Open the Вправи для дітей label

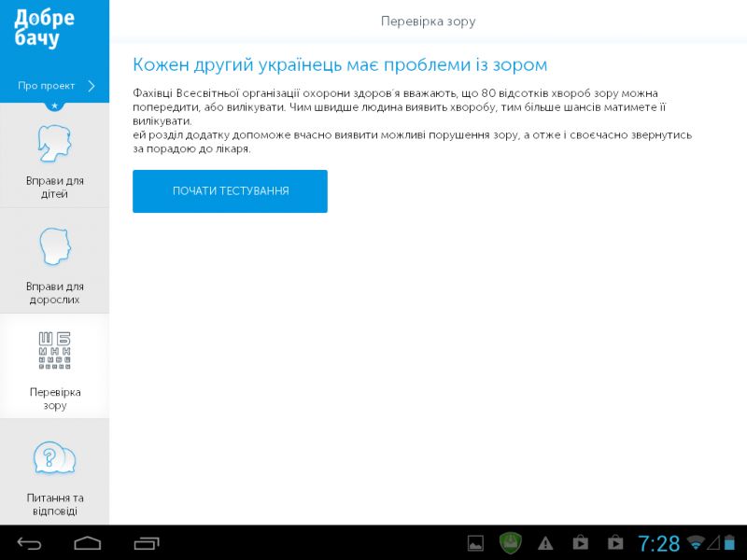click(54, 187)
